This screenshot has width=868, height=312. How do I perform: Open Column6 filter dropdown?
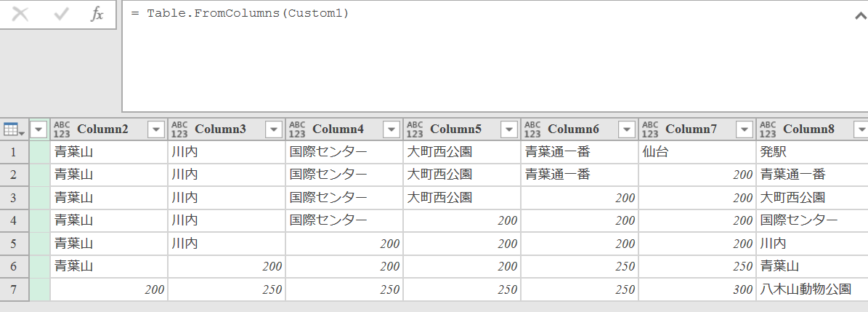coord(627,129)
